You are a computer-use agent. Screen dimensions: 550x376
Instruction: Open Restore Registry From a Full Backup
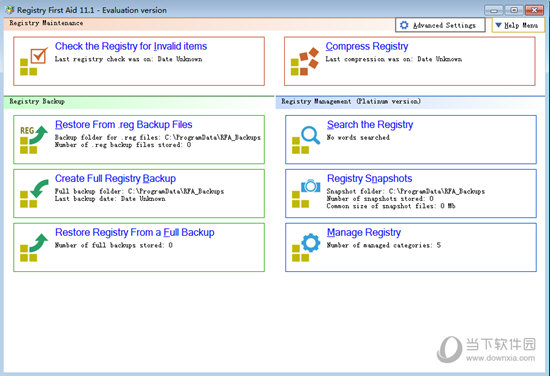tap(135, 233)
